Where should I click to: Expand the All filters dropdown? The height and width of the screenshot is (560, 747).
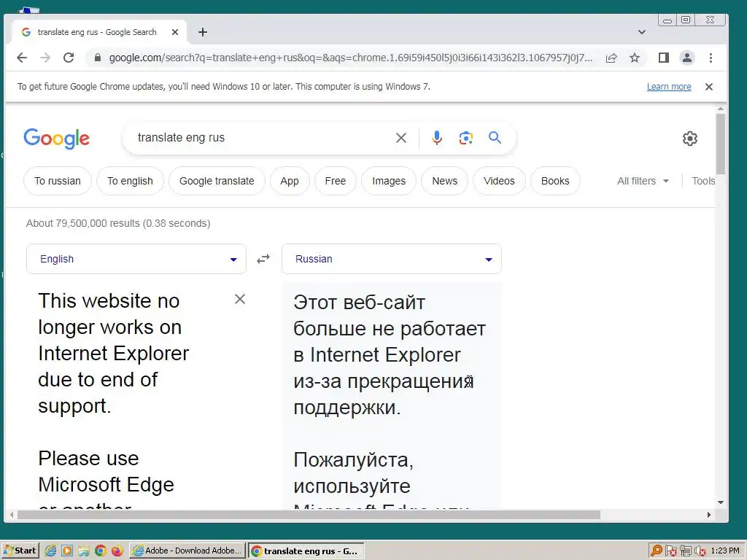coord(643,181)
